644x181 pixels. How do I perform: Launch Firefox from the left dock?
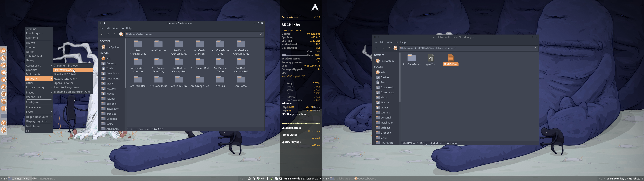(x=4, y=58)
